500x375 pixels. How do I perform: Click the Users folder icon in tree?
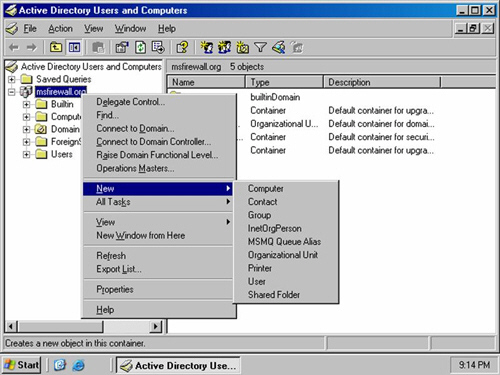(41, 154)
